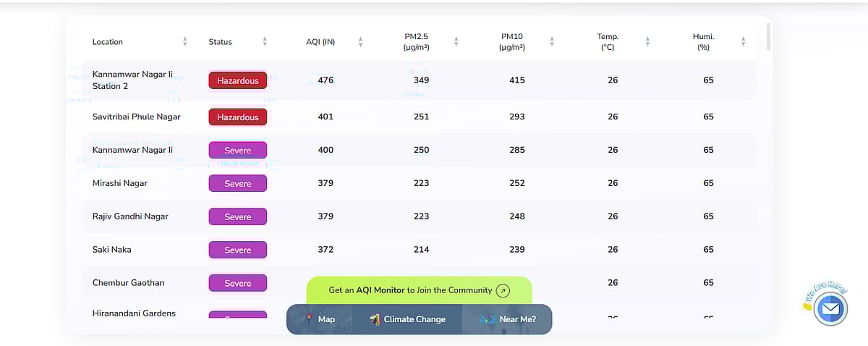Sort by AQI (IN) column arrows
The height and width of the screenshot is (346, 868).
click(x=360, y=42)
